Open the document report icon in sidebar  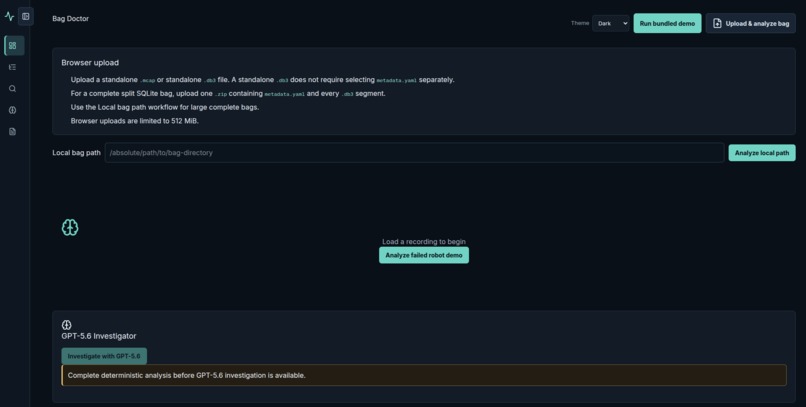(12, 132)
